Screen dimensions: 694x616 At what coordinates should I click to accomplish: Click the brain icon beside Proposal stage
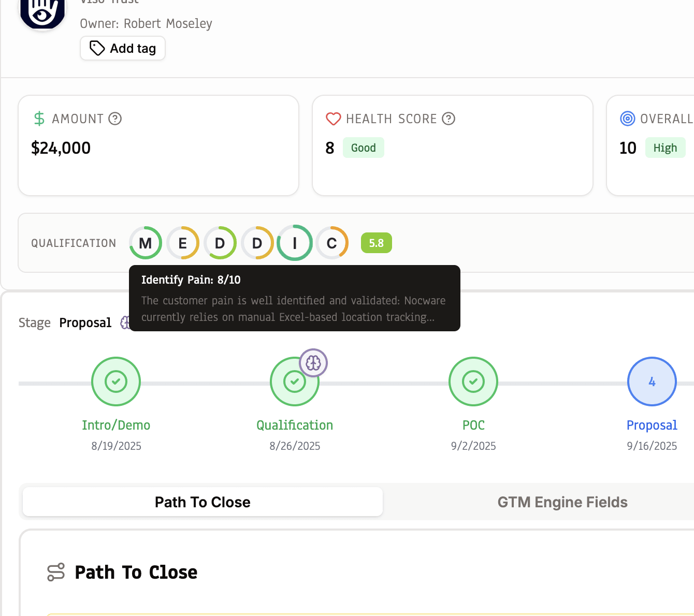125,322
